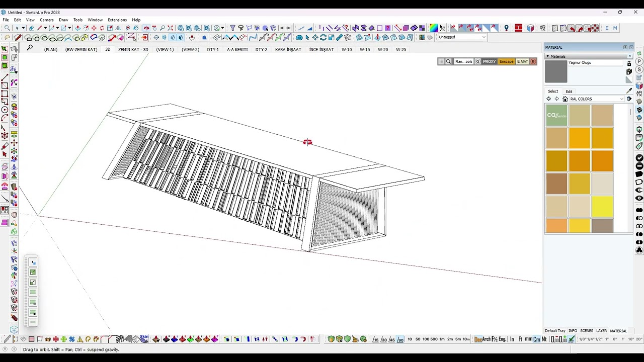644x362 pixels.
Task: Open the Arc tool dropdown arrow
Action: click(x=57, y=28)
